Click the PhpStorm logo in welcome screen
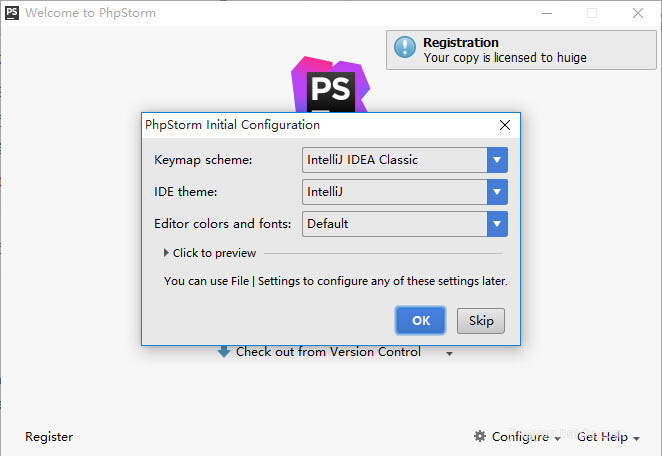662x456 pixels. point(330,85)
